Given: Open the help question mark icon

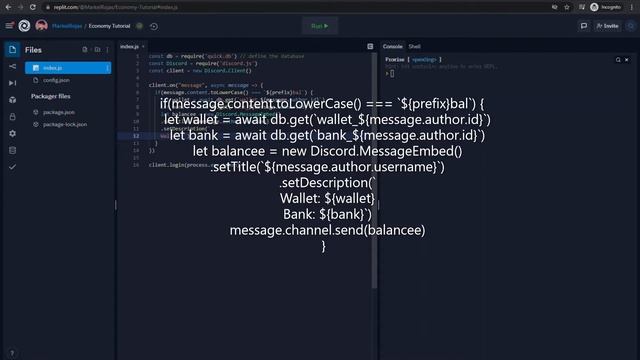Looking at the screenshot, I should [12, 353].
